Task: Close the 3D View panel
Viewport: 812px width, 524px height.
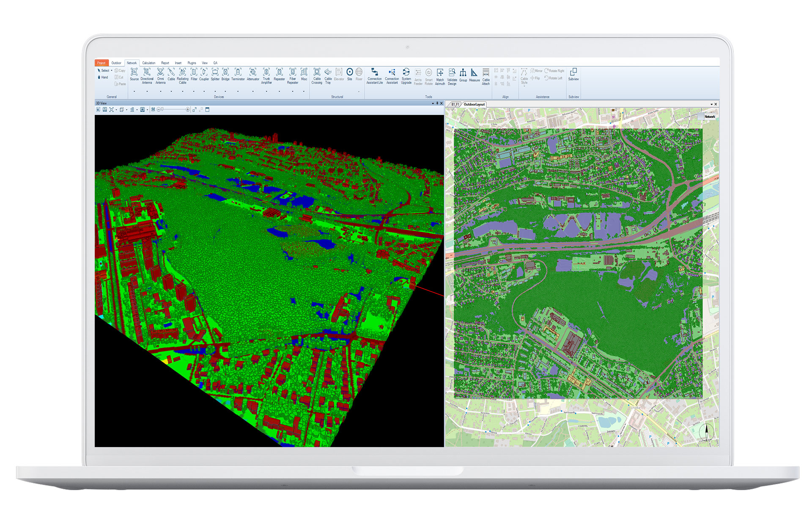Action: pos(442,103)
